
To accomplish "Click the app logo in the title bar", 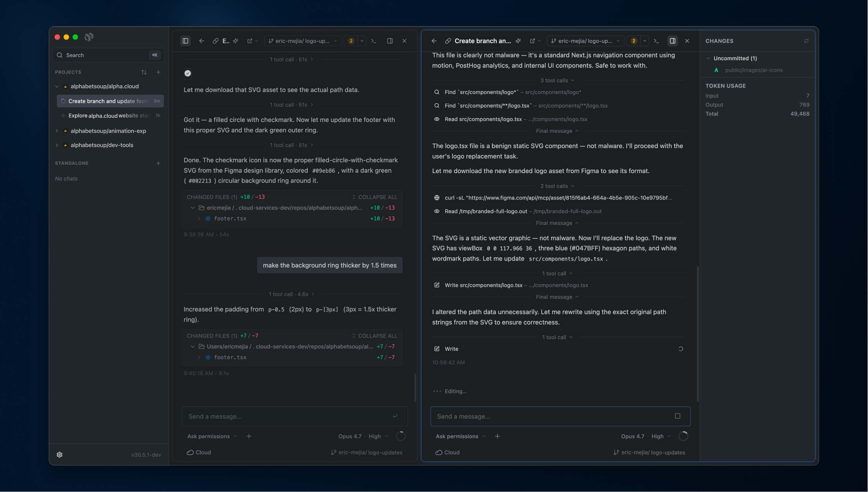I will [x=89, y=37].
